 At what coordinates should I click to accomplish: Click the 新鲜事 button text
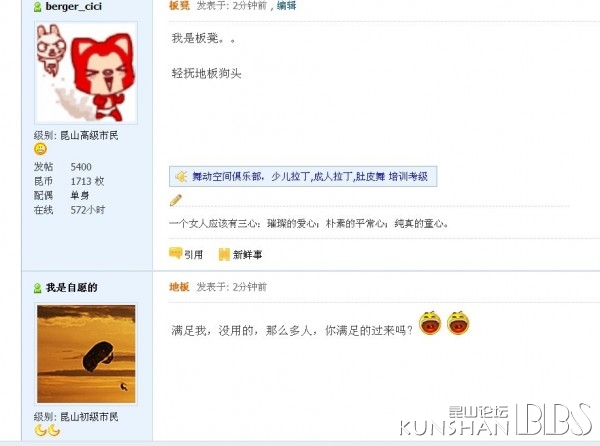click(248, 255)
